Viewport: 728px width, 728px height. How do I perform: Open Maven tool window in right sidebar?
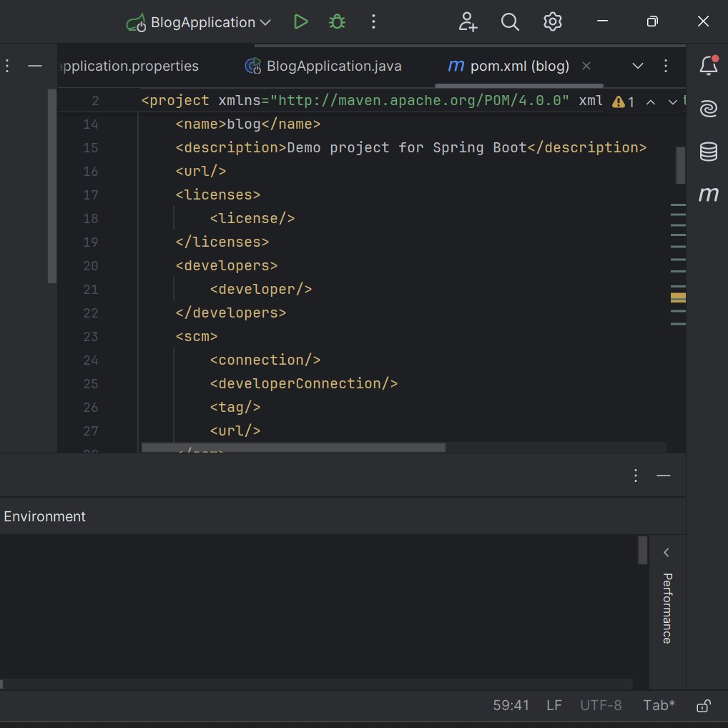709,194
